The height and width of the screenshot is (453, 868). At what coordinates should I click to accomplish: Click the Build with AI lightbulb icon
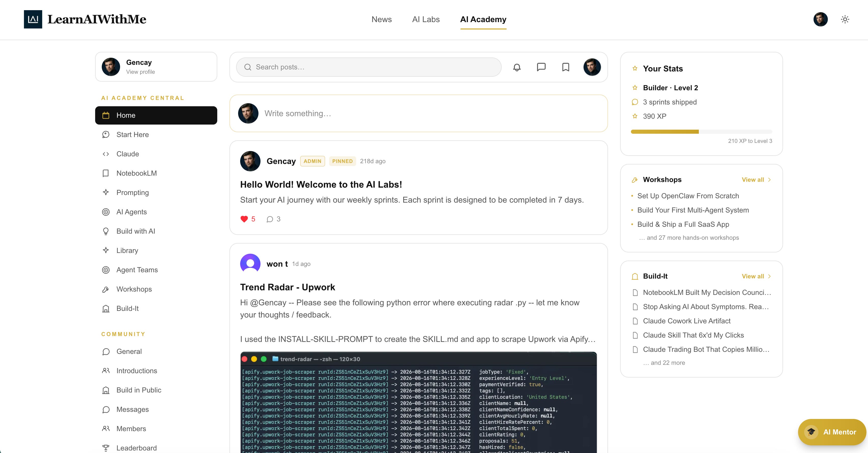106,231
